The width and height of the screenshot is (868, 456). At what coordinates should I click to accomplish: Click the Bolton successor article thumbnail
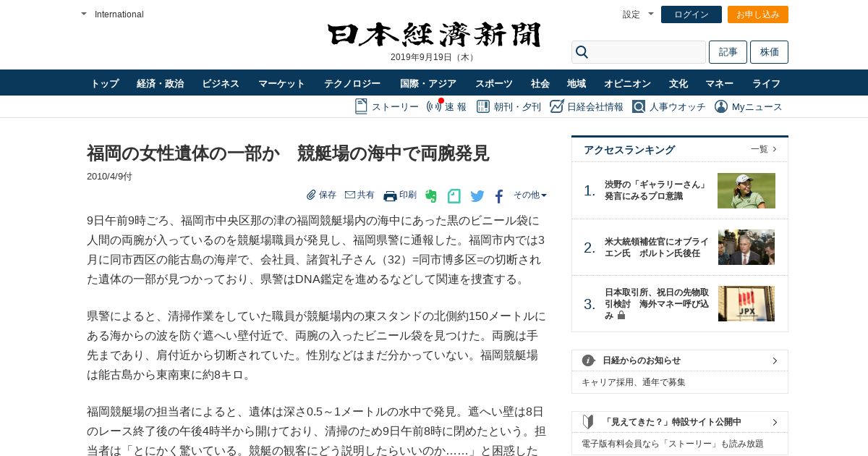tap(746, 247)
